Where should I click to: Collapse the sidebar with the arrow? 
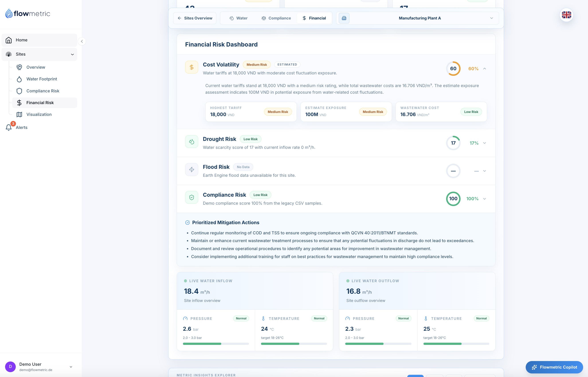[82, 41]
